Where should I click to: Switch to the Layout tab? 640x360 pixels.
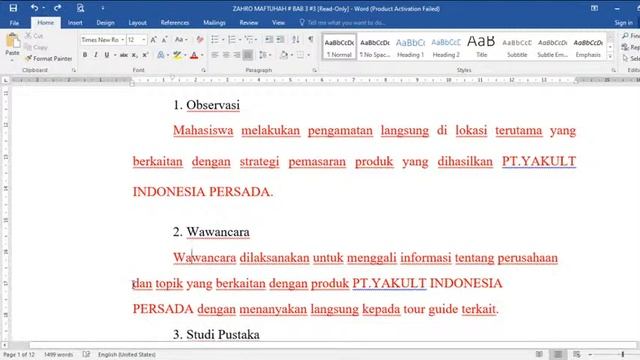pyautogui.click(x=138, y=23)
